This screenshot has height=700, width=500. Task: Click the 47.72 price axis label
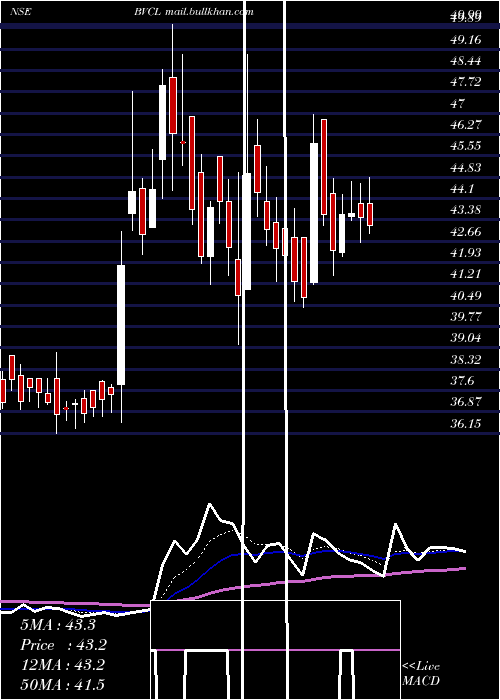pyautogui.click(x=466, y=82)
